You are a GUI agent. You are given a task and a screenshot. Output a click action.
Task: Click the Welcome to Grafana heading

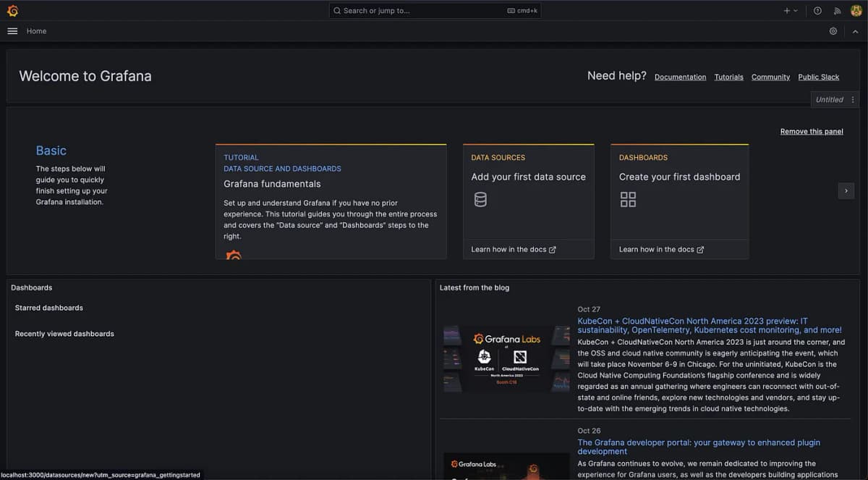coord(85,76)
